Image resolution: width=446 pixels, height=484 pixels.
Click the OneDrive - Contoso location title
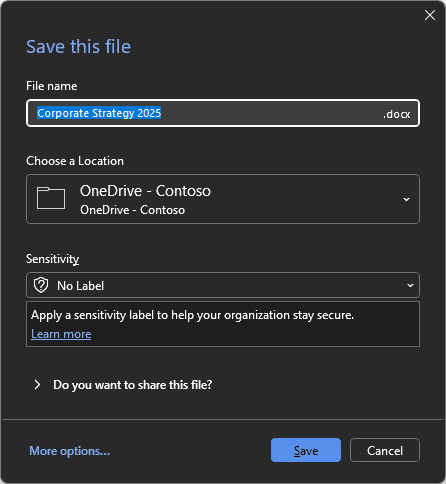(x=145, y=191)
